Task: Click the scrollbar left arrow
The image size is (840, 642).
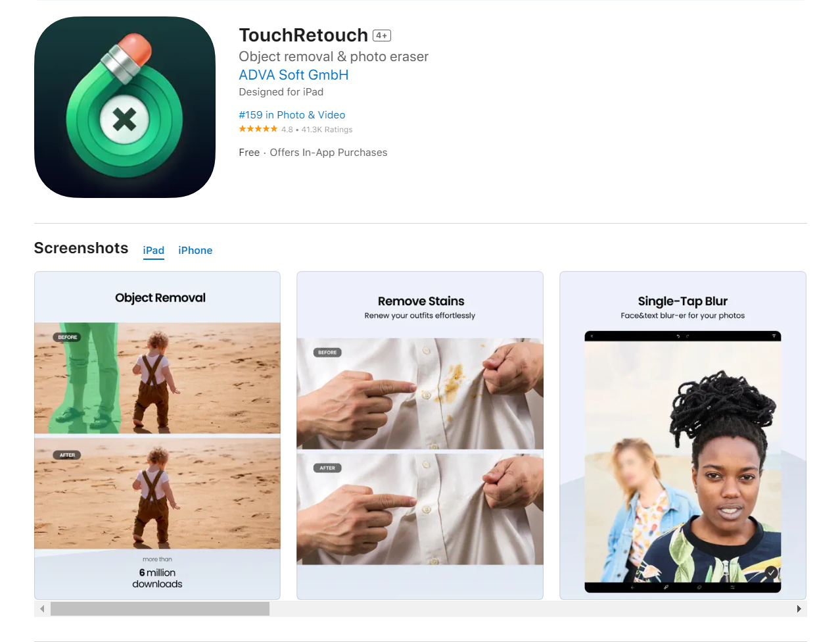Action: [42, 609]
